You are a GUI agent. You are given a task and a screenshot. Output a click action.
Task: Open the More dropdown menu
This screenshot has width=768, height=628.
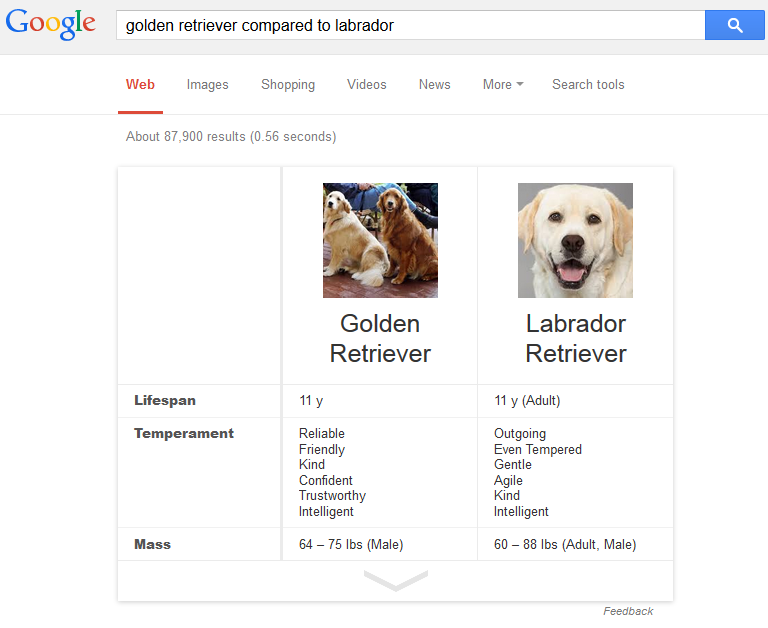(x=503, y=85)
